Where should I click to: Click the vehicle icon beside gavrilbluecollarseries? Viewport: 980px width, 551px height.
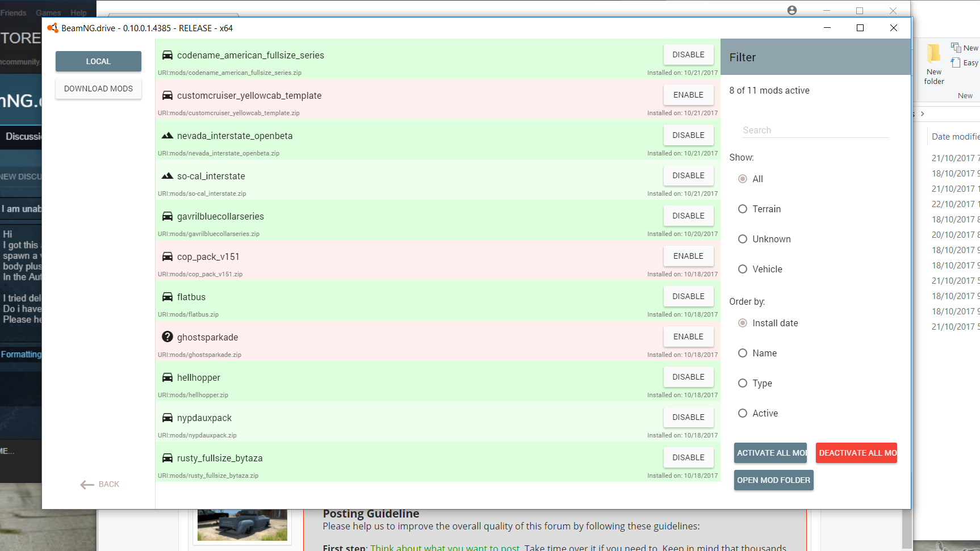(x=167, y=216)
